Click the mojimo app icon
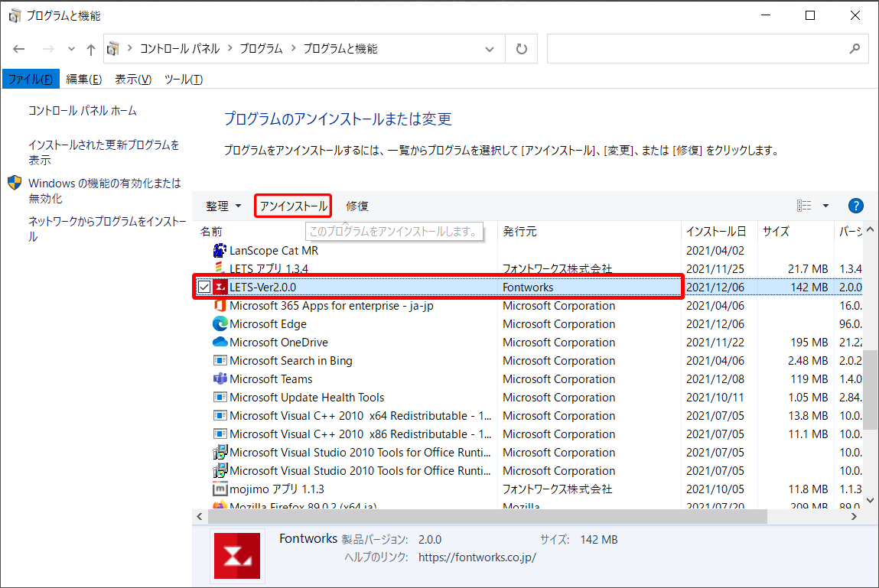Screen dimensions: 879x588 220,489
